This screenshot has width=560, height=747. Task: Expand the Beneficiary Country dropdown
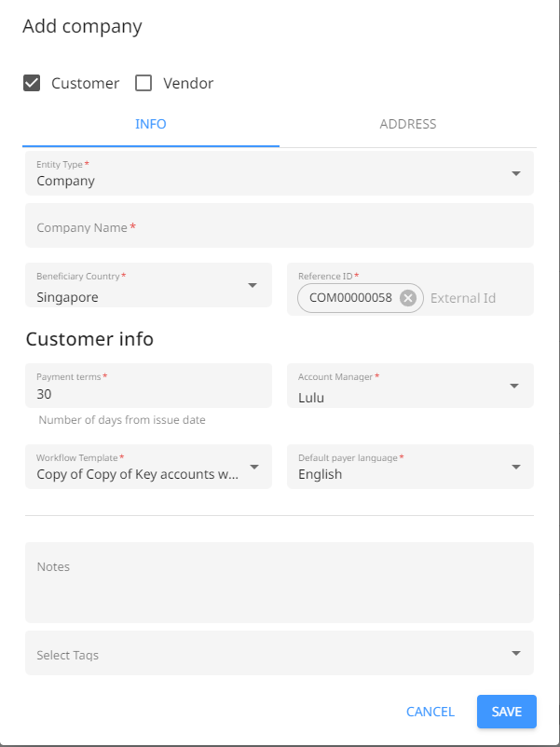[x=253, y=285]
